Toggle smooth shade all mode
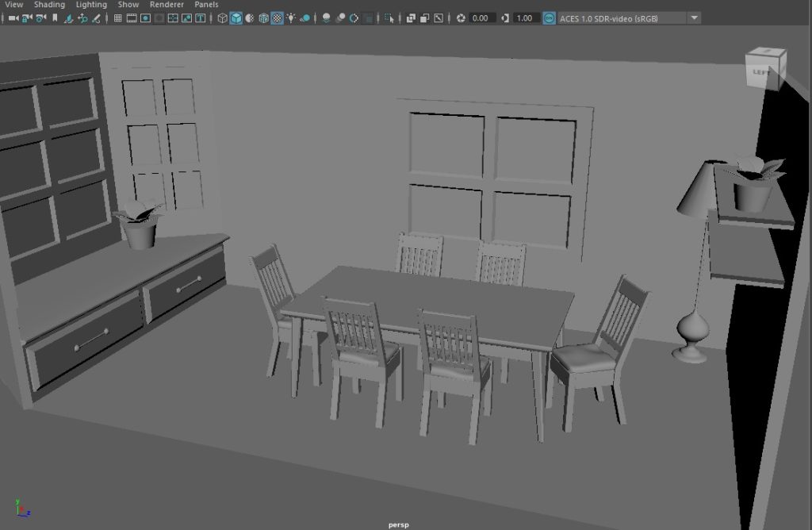Screen dimensions: 812x530 236,18
